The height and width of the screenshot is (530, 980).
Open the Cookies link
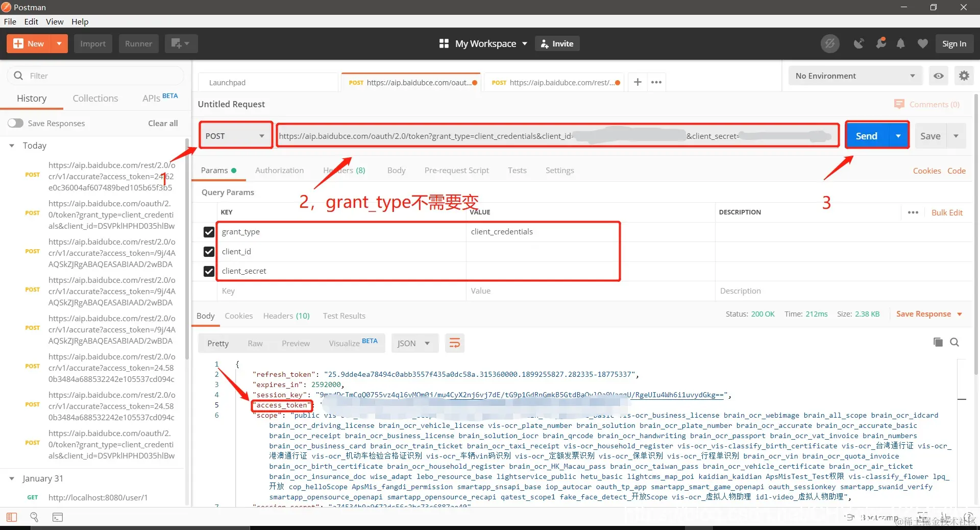point(927,171)
